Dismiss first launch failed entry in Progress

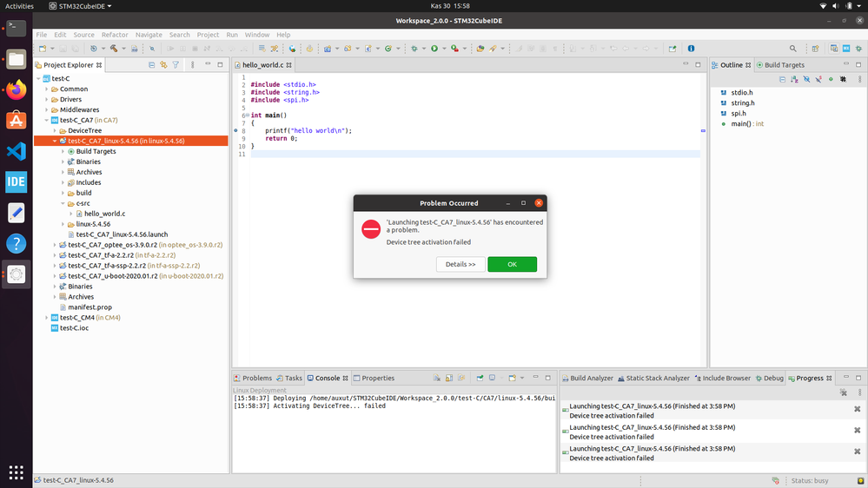pos(857,409)
